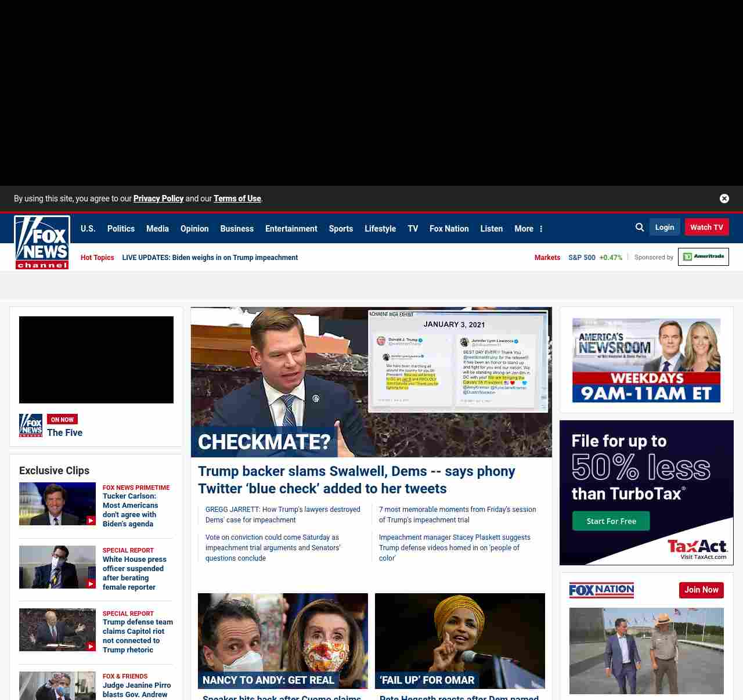Open the live video player on left
743x700 pixels.
(96, 360)
